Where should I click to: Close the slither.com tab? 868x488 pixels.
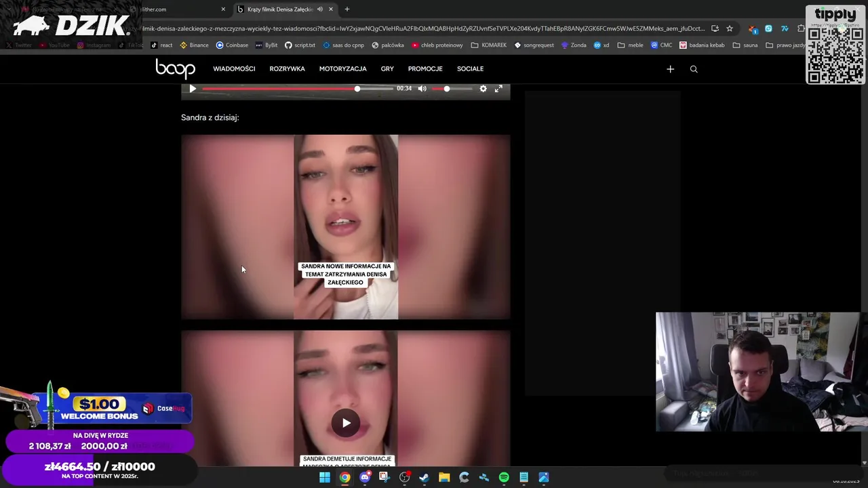223,9
